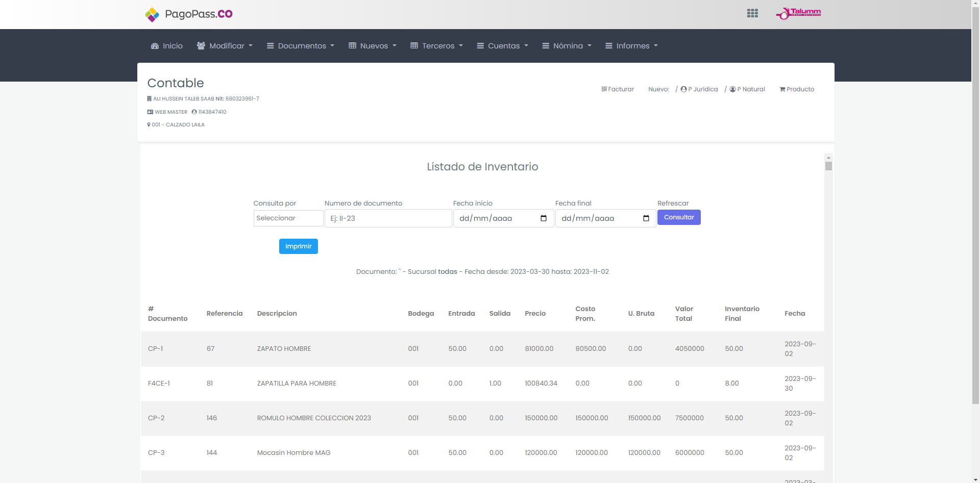The height and width of the screenshot is (483, 980).
Task: Expand the Nuevos menu
Action: coord(373,46)
